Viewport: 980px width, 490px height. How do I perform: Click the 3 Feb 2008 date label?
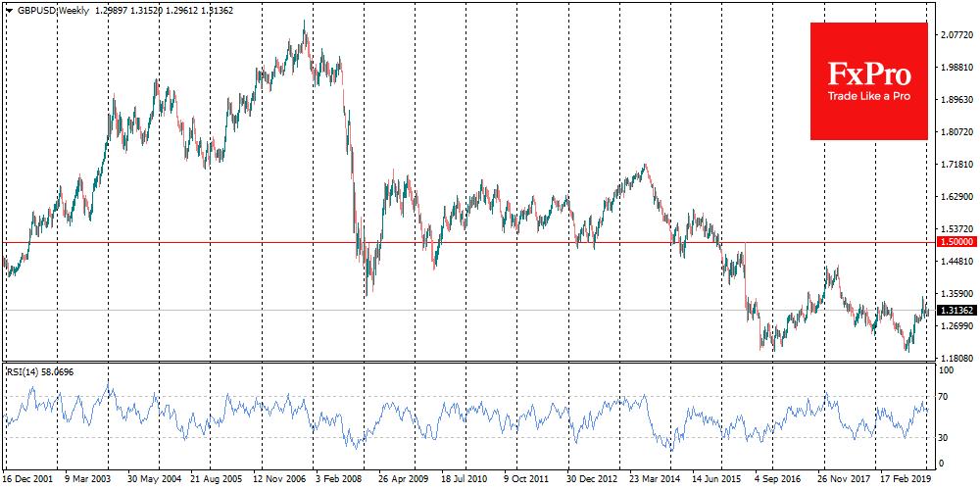(x=341, y=481)
